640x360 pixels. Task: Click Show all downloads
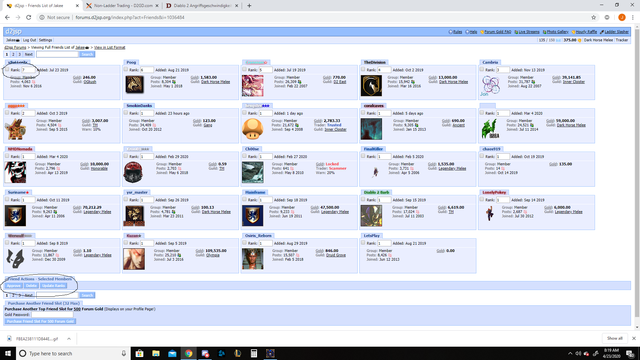615,338
